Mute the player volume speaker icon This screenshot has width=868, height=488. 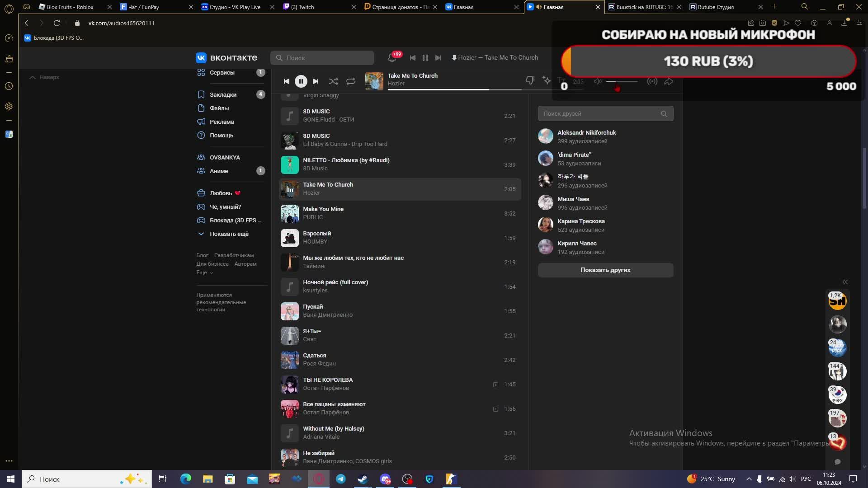598,81
